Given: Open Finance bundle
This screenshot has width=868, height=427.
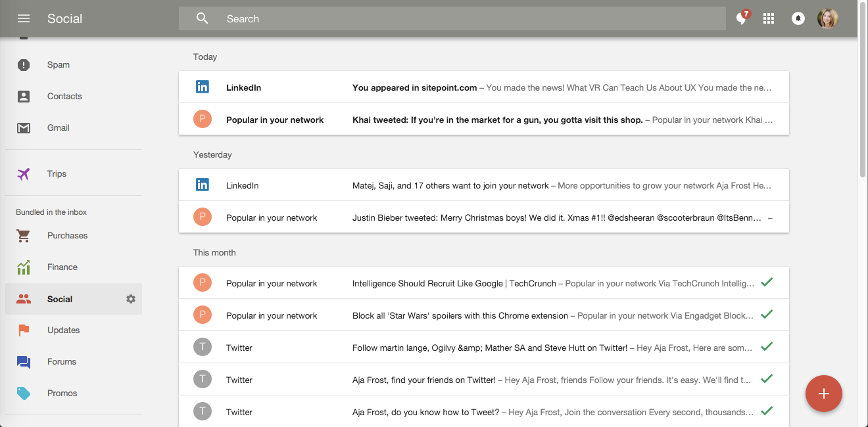Looking at the screenshot, I should point(62,267).
